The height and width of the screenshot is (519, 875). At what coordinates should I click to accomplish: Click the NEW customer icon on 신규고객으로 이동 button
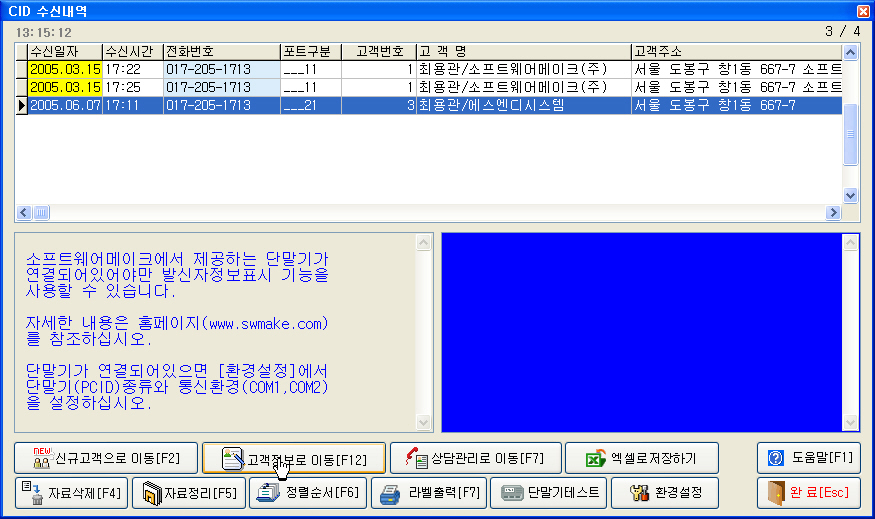pyautogui.click(x=42, y=458)
